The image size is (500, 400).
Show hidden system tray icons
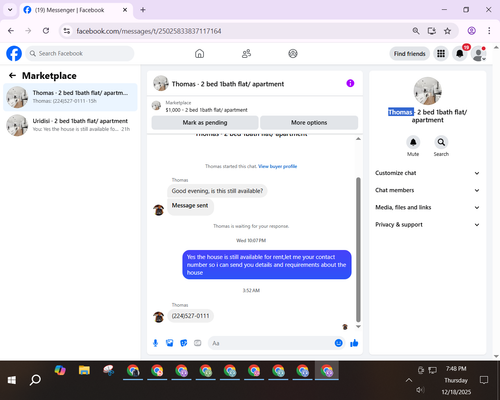click(409, 380)
